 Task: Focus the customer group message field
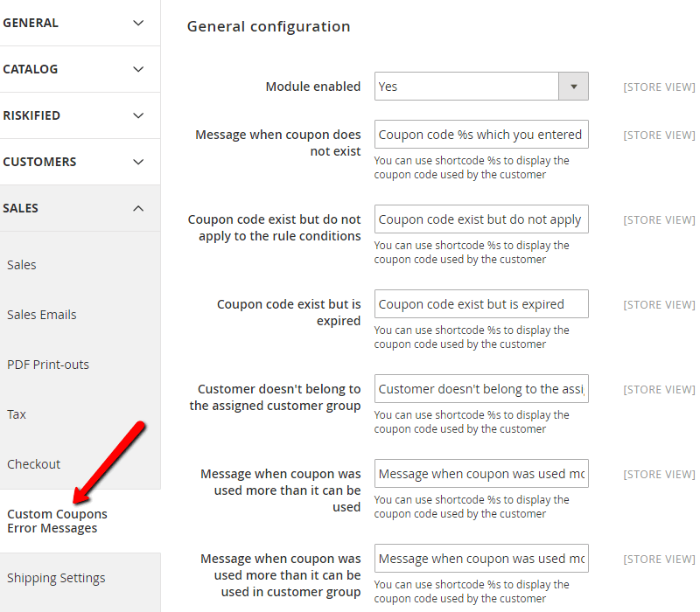[x=481, y=389]
